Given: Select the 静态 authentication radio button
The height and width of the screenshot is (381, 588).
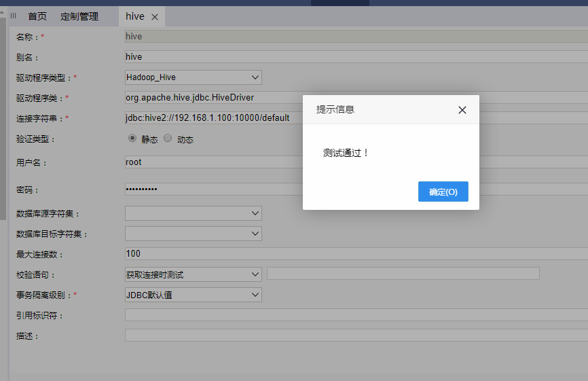Looking at the screenshot, I should [x=132, y=138].
